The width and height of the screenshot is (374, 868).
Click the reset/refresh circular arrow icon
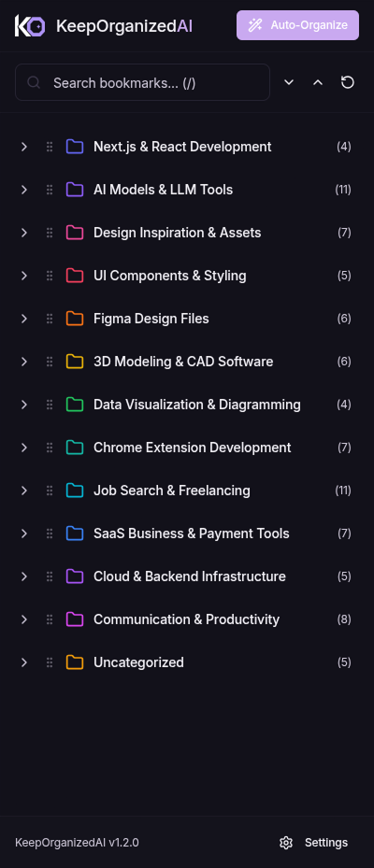click(348, 82)
